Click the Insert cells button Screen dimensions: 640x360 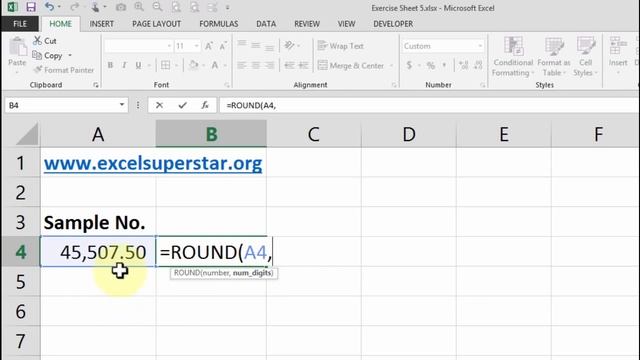pyautogui.click(x=618, y=55)
